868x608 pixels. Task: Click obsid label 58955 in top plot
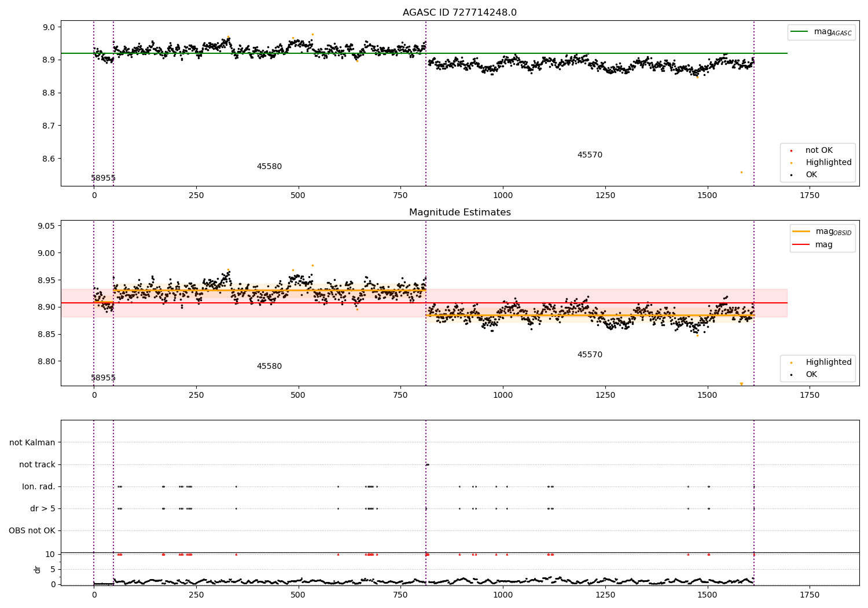pyautogui.click(x=103, y=178)
